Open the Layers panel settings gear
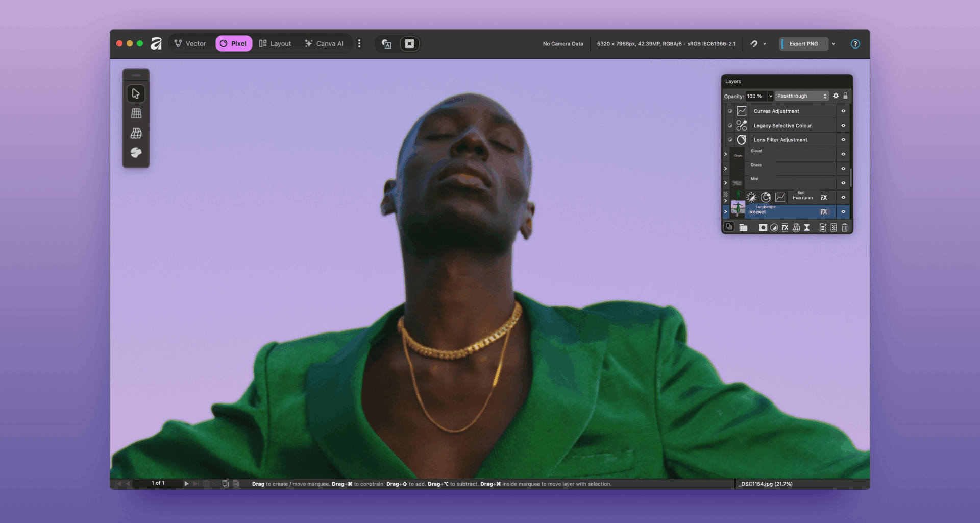The image size is (980, 523). click(836, 96)
